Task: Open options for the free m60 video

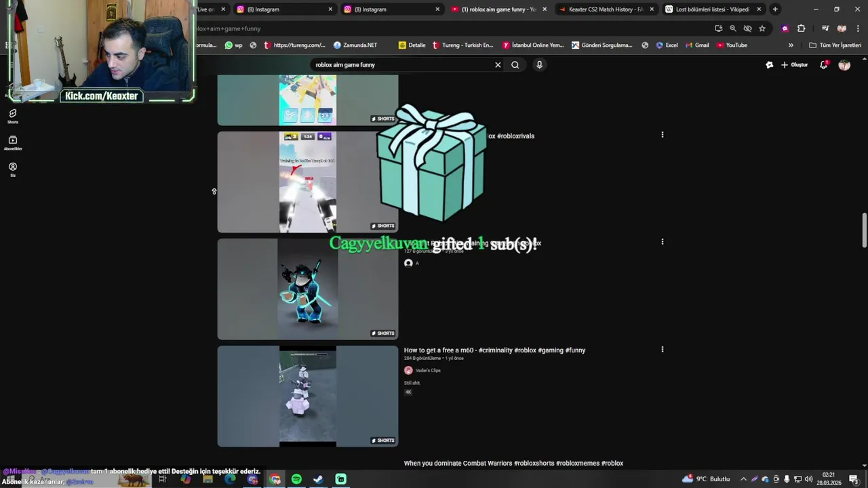Action: pos(663,350)
